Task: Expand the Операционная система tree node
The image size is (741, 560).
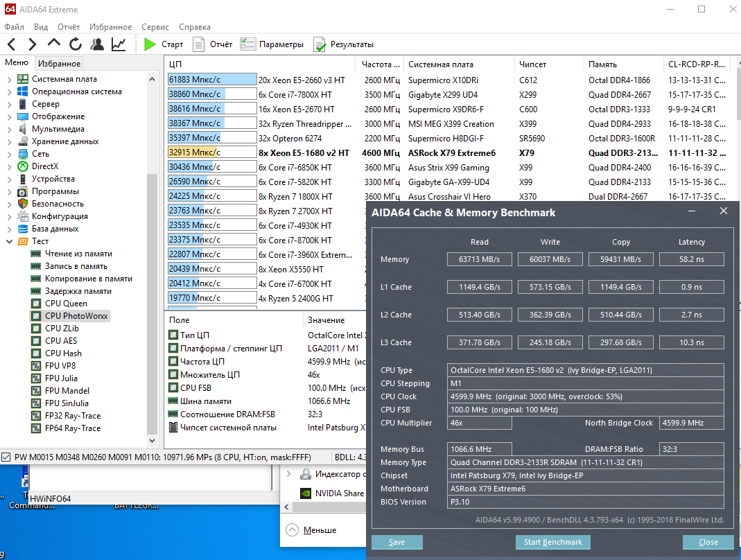Action: (10, 91)
